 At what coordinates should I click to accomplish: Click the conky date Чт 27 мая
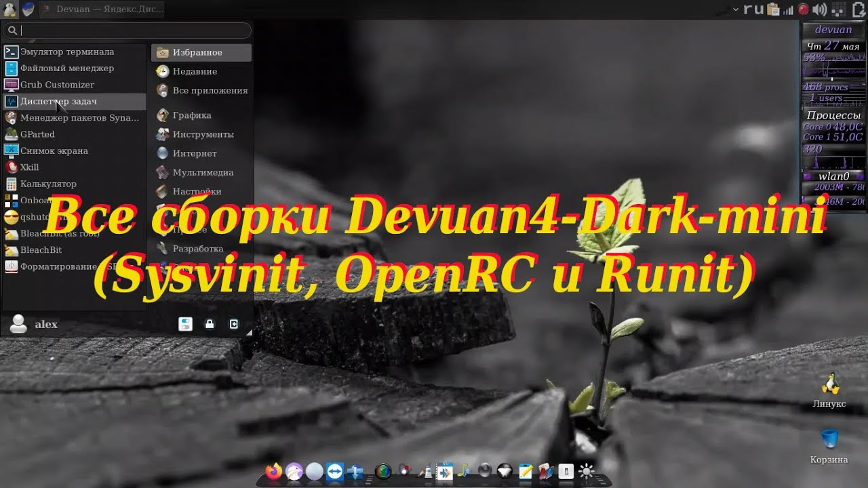833,46
